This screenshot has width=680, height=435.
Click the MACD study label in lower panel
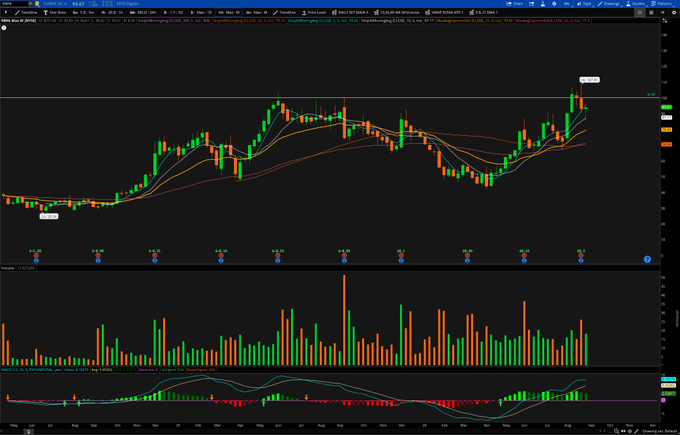click(x=31, y=370)
